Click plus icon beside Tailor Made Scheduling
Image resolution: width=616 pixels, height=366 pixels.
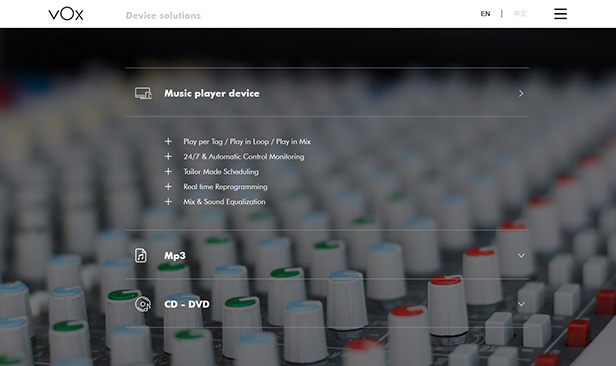[168, 172]
